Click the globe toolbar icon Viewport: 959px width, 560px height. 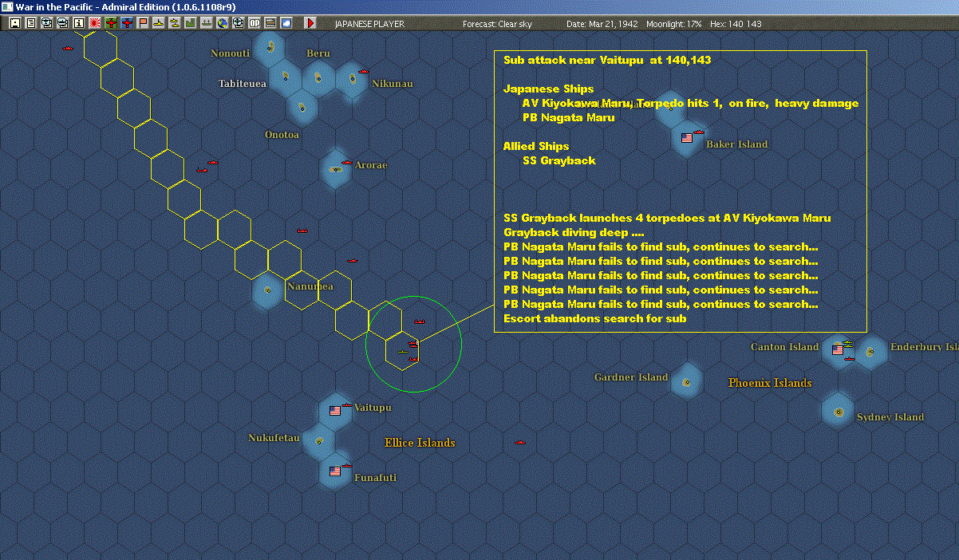pos(222,23)
